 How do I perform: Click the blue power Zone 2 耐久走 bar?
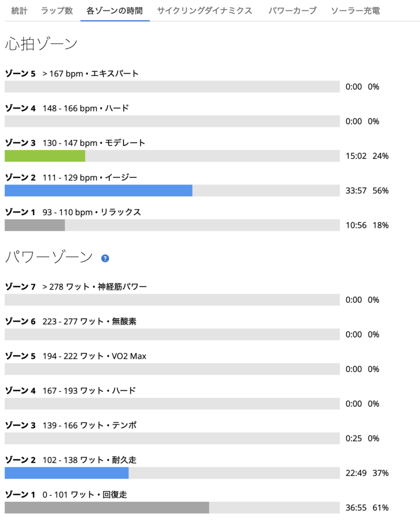67,473
